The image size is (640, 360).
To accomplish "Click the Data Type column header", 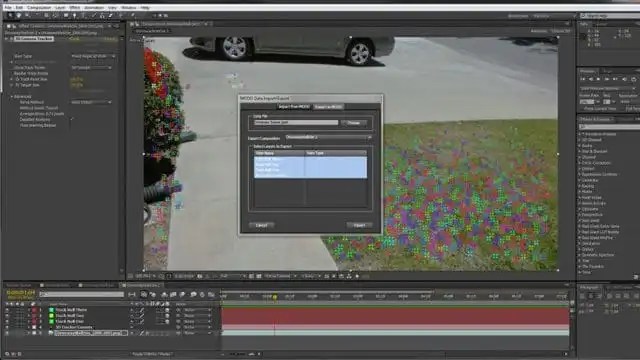I will 336,153.
